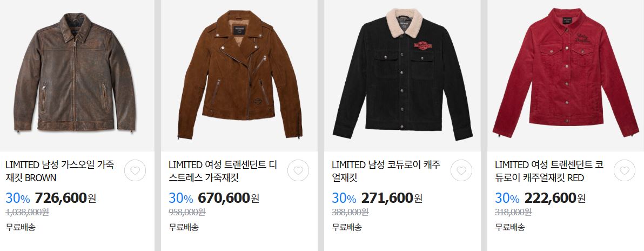Add men's corduroy casual jacket to favorites
This screenshot has height=251, width=644.
coord(461,170)
